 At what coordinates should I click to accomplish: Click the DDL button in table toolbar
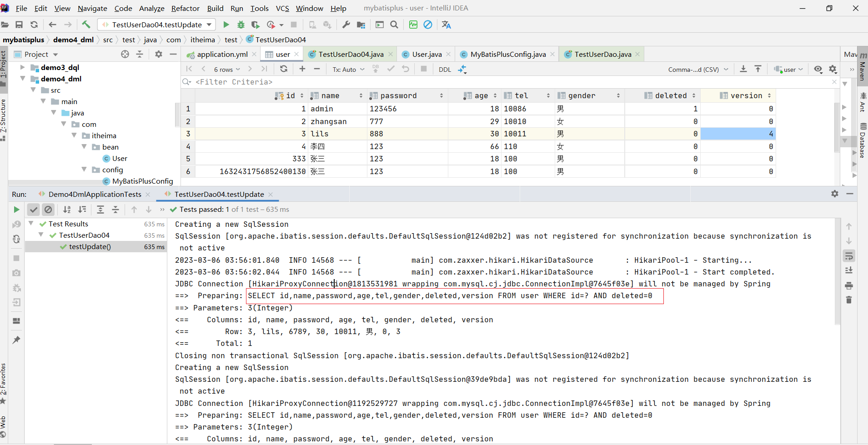point(445,70)
